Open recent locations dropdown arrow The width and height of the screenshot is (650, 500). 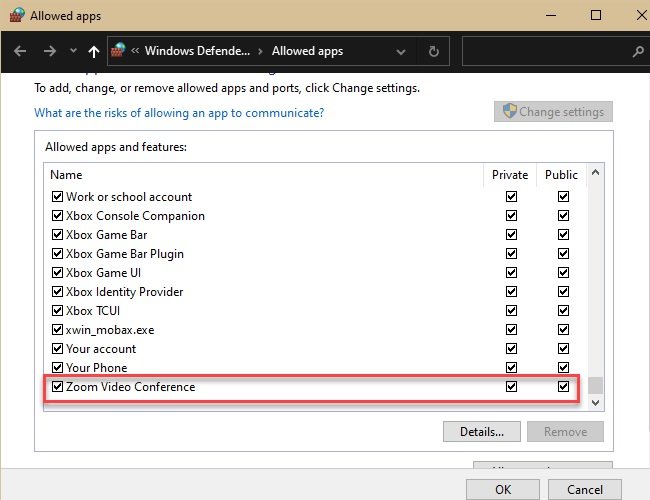click(x=73, y=51)
